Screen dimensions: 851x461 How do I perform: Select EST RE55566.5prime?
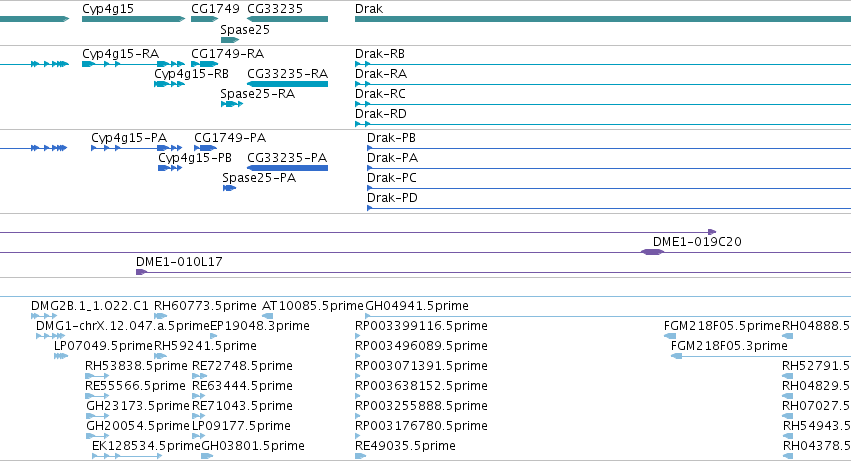135,386
